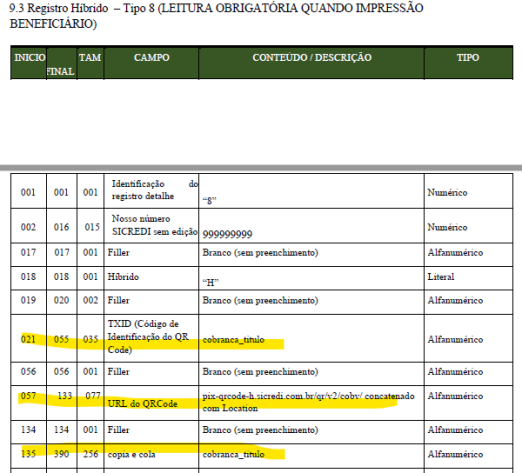Screen dimensions: 522x473
Task: Select the highlighted TXID field cell
Action: tap(151, 337)
